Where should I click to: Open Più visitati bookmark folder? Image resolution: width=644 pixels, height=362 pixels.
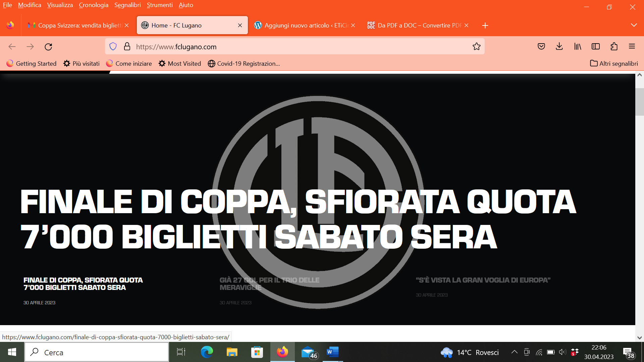click(82, 63)
